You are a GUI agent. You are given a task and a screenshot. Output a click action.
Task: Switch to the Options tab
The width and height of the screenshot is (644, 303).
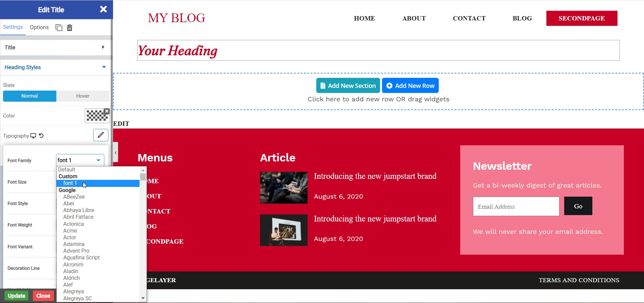[x=39, y=27]
